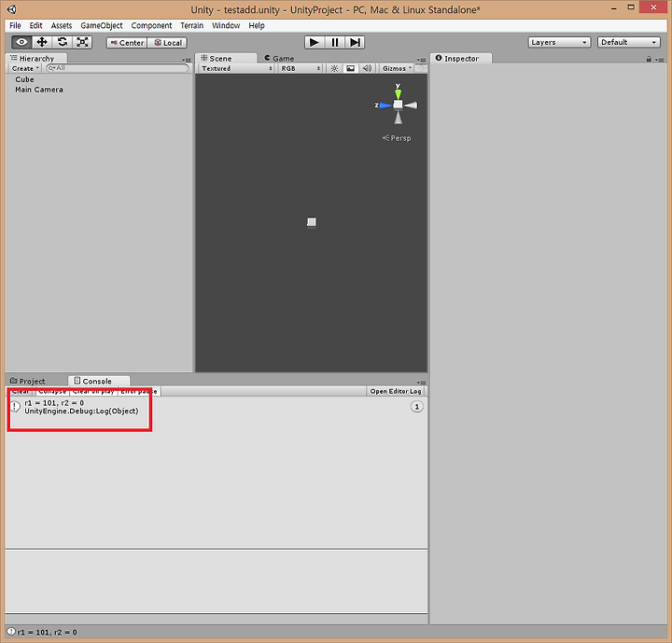Click the status bar message 'r1 = 101, r2 = 0'
The height and width of the screenshot is (643, 672).
[48, 633]
